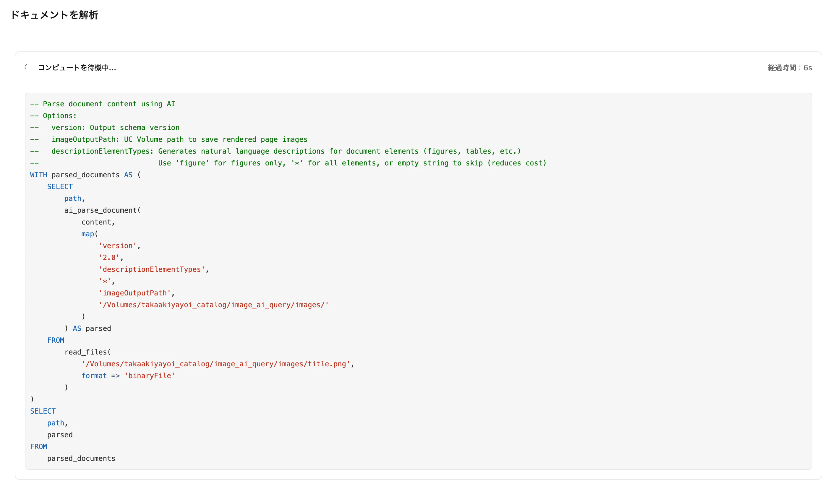Click the 'parsed' column in final SELECT

[60, 435]
